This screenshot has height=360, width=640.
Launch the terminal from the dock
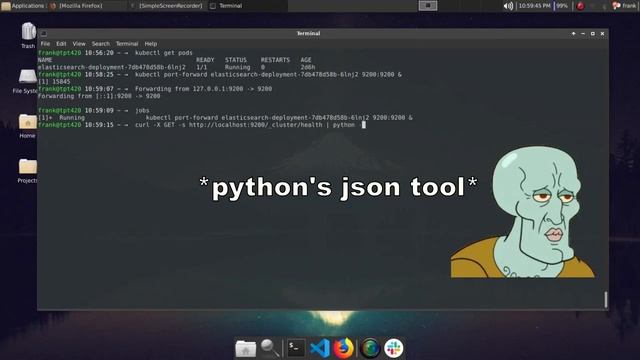[x=296, y=348]
